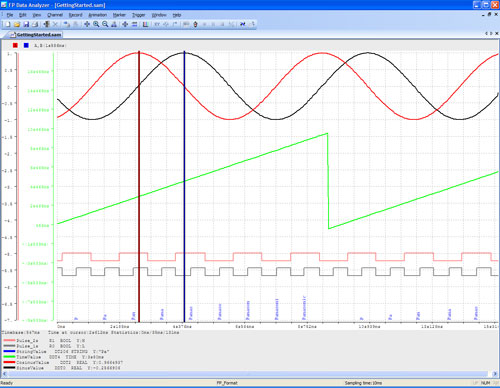Click the add channel toolbar icon

click(46, 24)
